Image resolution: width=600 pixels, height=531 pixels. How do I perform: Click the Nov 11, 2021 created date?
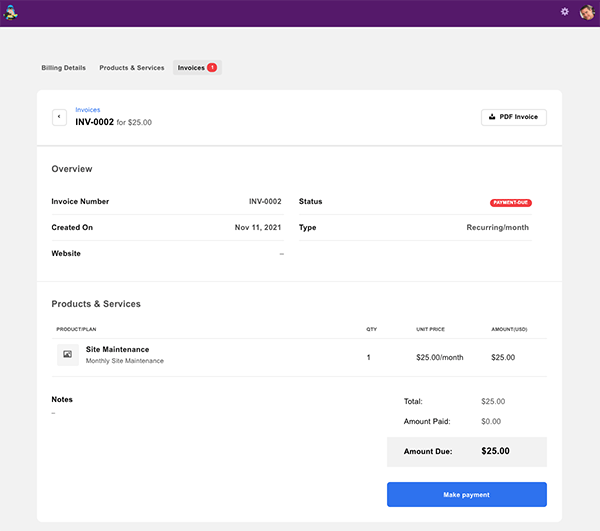[258, 228]
